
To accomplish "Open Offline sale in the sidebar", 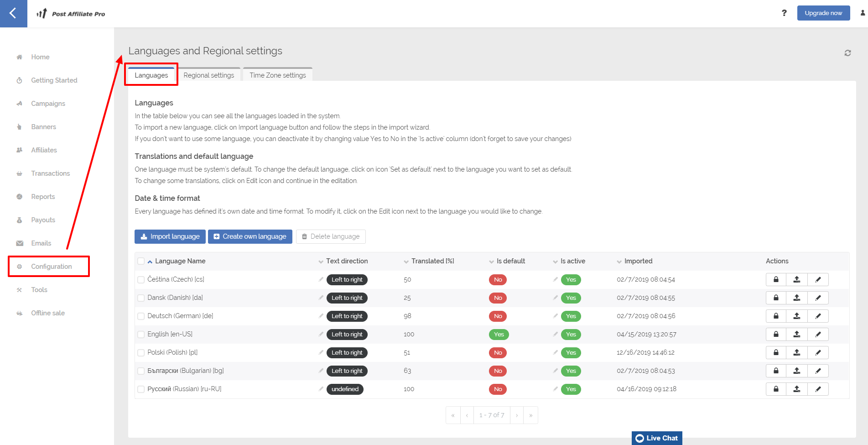I will pos(48,313).
